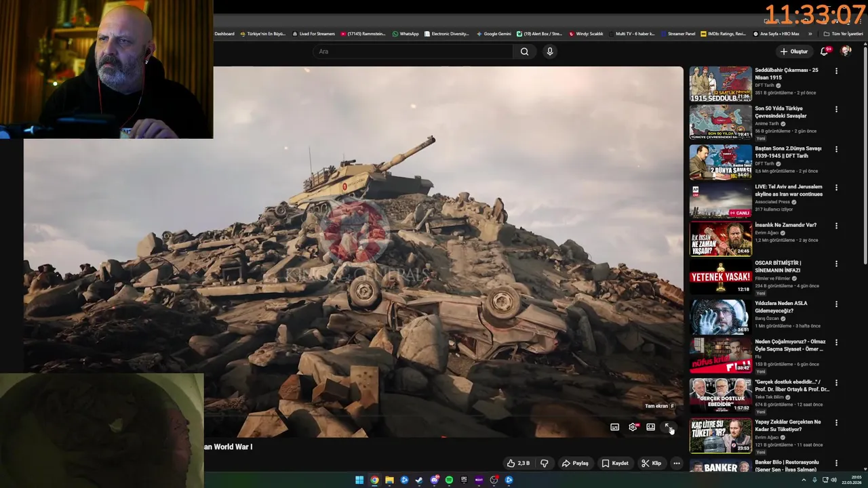Switch to Chrome in taskbar

(x=374, y=480)
